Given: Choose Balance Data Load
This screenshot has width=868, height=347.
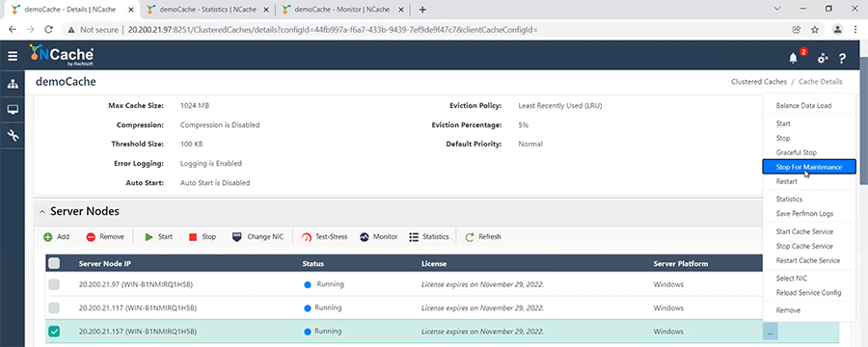Looking at the screenshot, I should tap(803, 106).
